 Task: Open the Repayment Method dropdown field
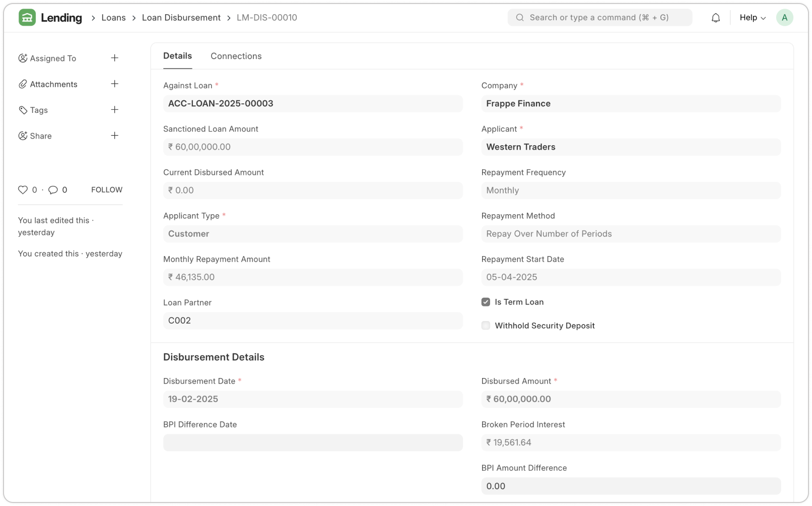631,234
